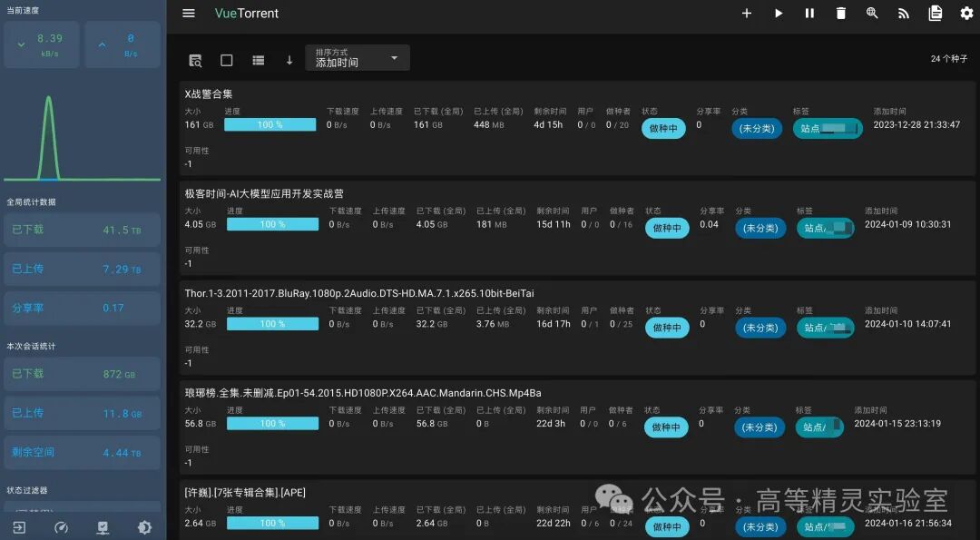
Task: Click the connection status icon in sidebar footer
Action: coord(103,527)
